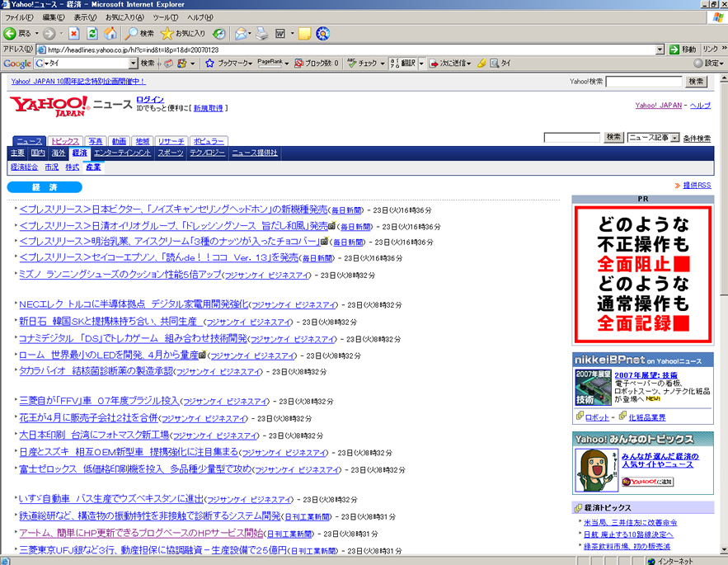The width and height of the screenshot is (728, 565).
Task: Open the ヘルプ menu
Action: (200, 17)
